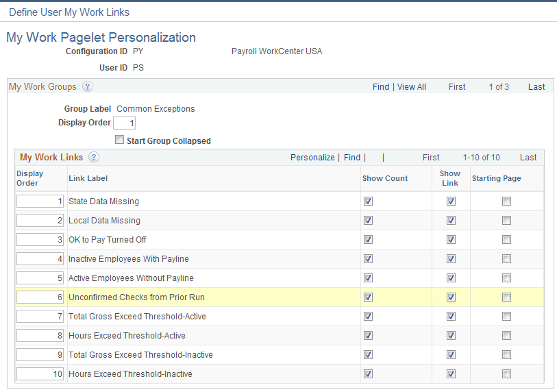Enable Starting Page for Unconfirmed Checks from Prior Run
557x392 pixels.
point(506,297)
